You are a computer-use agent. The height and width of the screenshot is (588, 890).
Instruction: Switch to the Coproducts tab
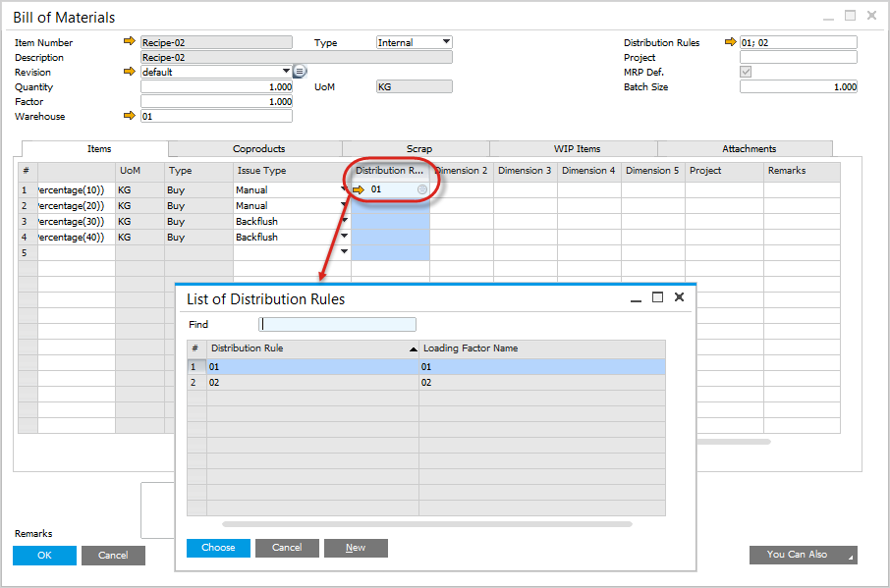258,149
